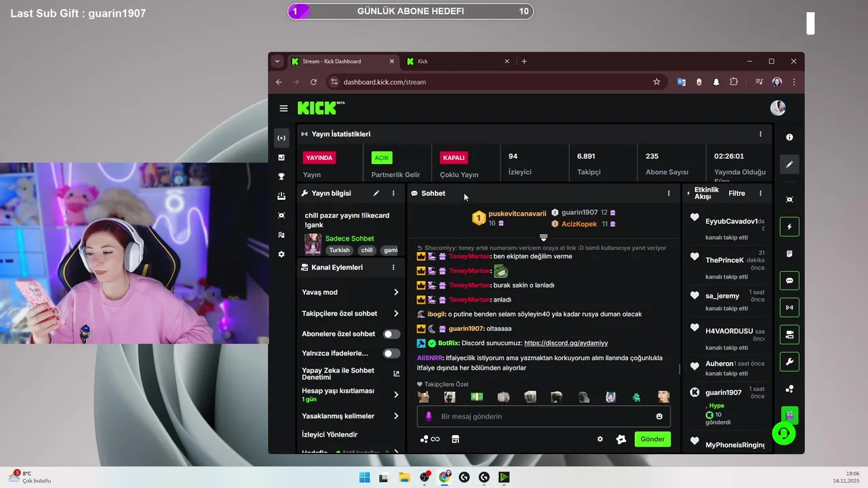The width and height of the screenshot is (868, 488).
Task: Click the shop icon below message box
Action: click(456, 439)
